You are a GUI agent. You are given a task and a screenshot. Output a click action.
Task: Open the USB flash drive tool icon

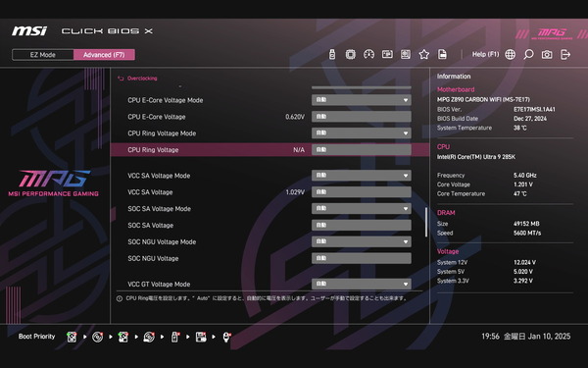[x=332, y=54]
